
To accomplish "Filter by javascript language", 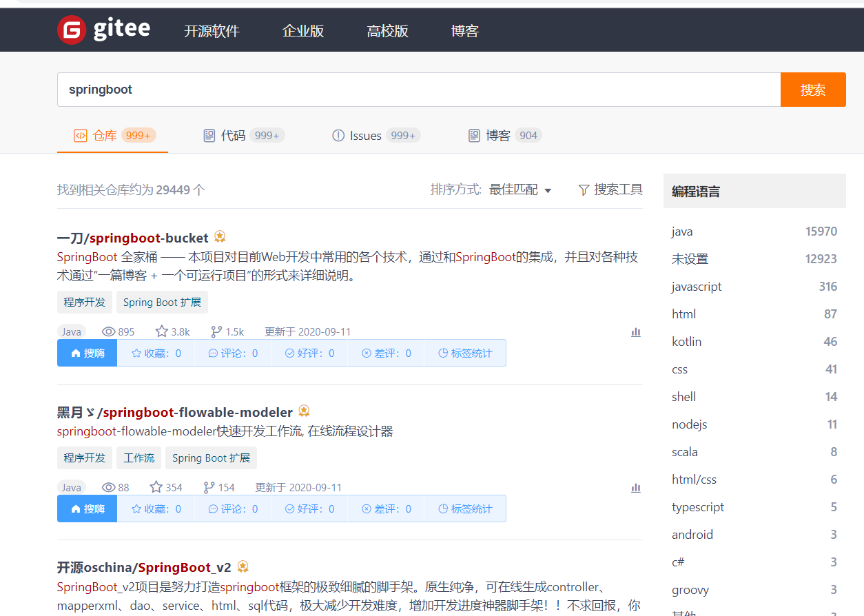I will tap(754, 287).
